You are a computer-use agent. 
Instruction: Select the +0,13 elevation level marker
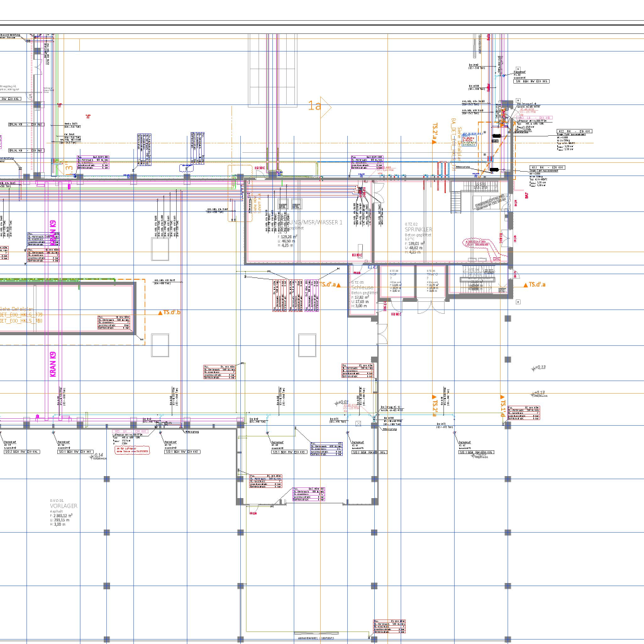click(x=538, y=368)
